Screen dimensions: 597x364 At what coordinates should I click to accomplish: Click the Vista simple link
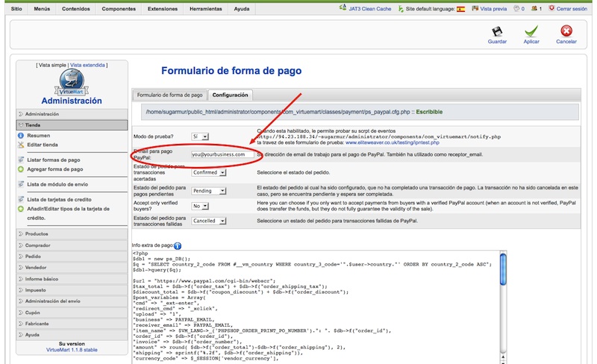click(52, 65)
